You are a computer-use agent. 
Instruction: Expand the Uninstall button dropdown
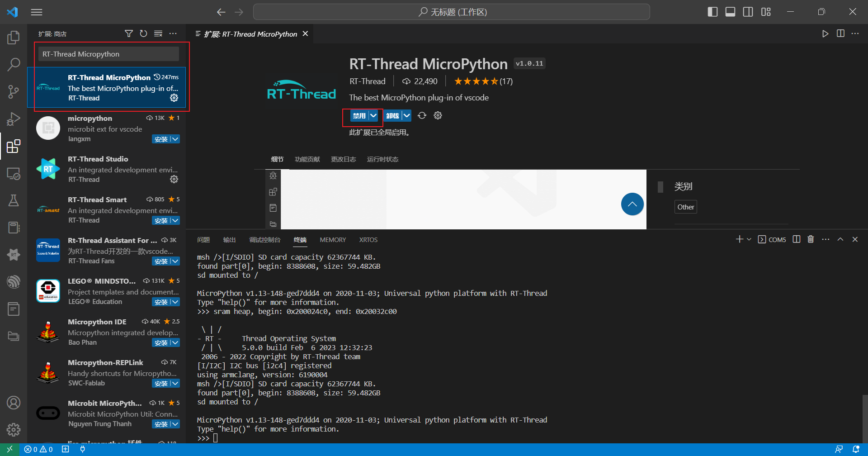tap(406, 115)
